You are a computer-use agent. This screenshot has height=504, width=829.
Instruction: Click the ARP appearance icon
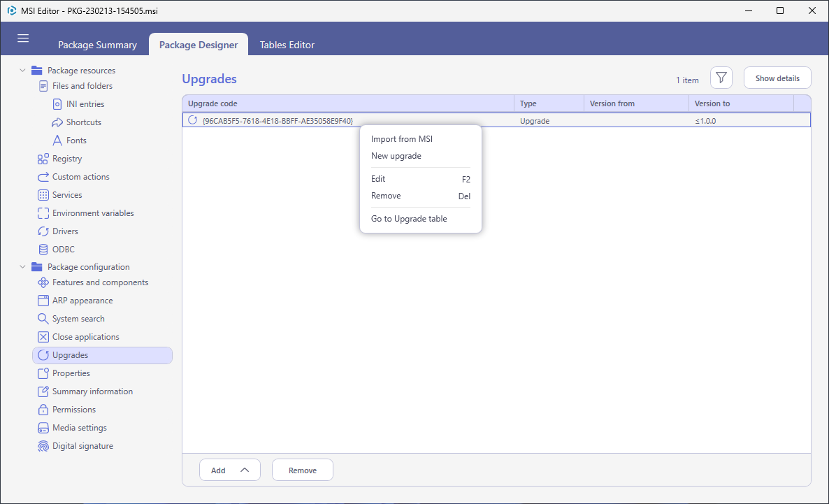click(43, 301)
